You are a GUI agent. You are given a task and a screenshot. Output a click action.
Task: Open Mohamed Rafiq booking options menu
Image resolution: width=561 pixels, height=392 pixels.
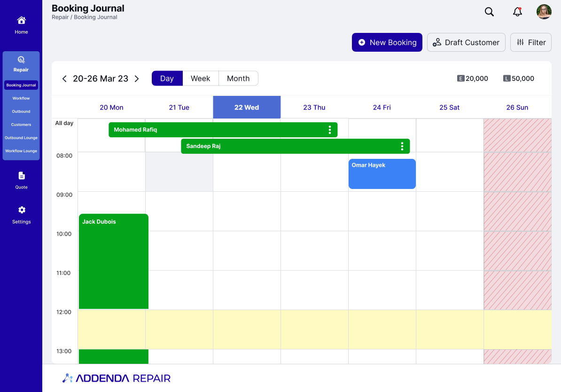[330, 129]
